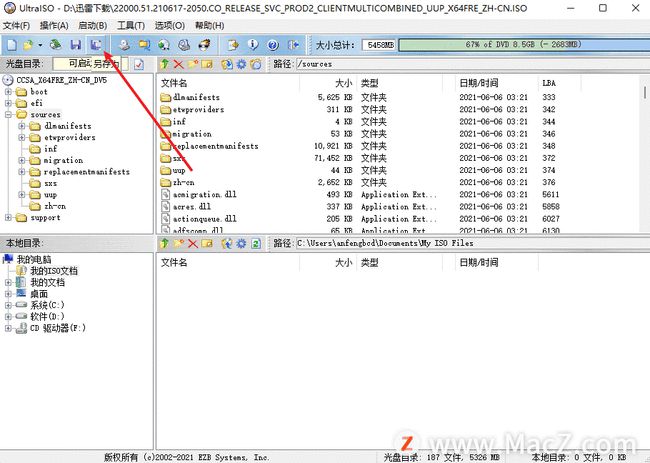Click the blue Info bubble toolbar icon

[253, 44]
